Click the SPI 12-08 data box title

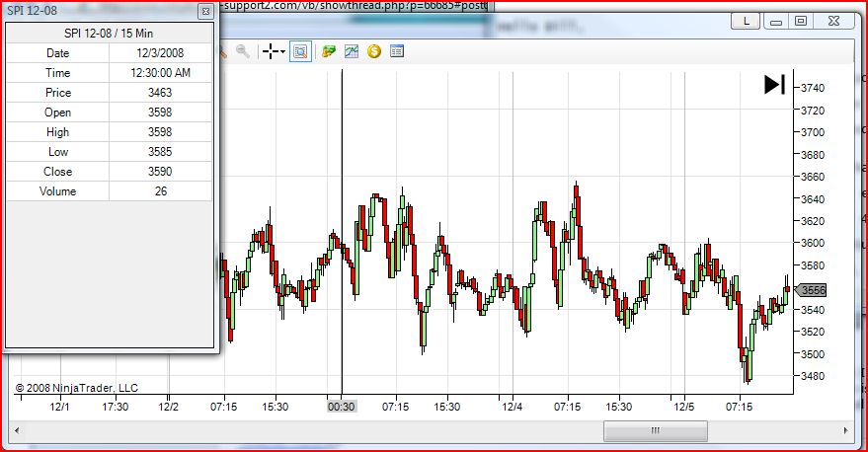click(33, 11)
